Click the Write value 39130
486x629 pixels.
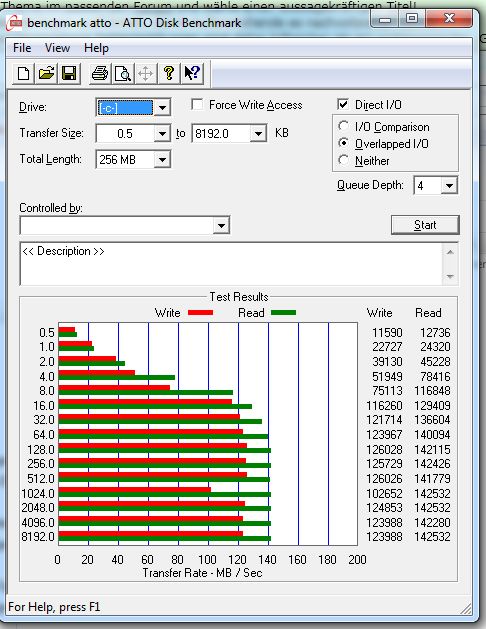(387, 361)
